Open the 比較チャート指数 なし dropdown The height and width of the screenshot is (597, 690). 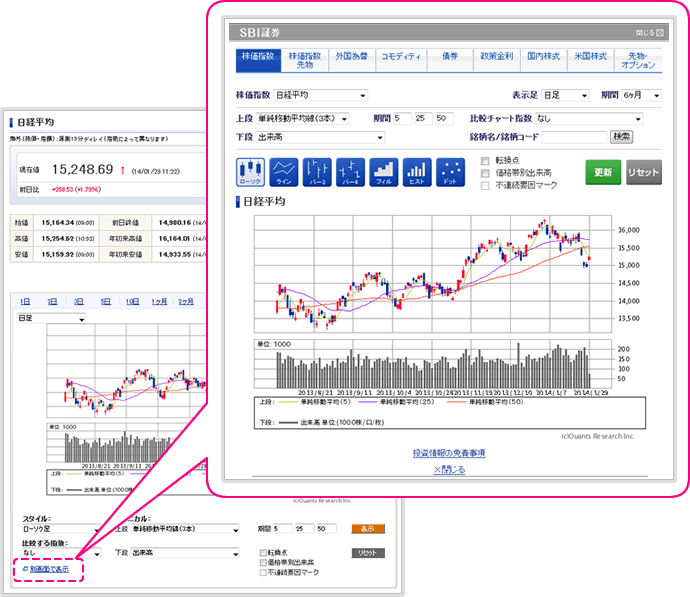click(589, 118)
